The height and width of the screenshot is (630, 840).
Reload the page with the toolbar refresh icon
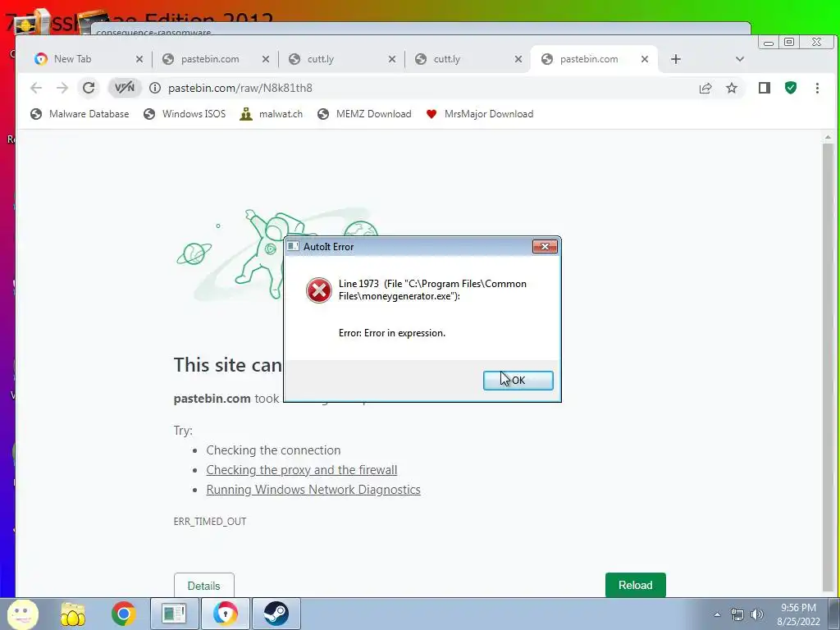[89, 88]
